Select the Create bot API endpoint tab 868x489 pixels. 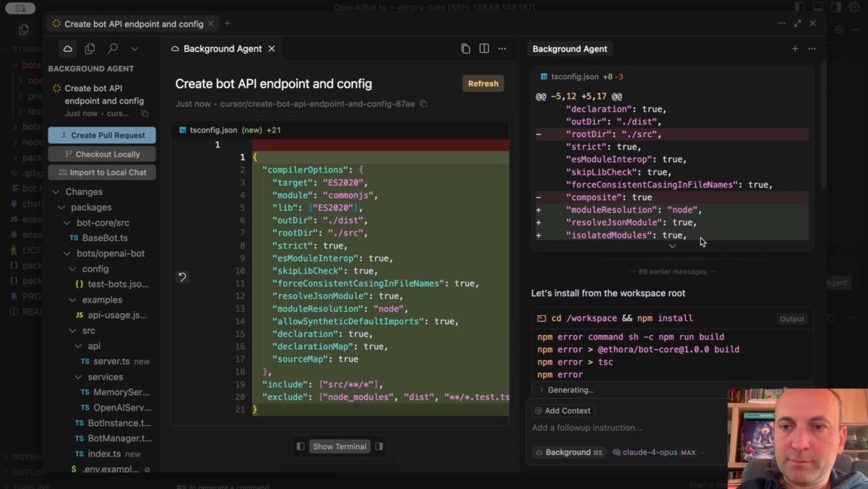(x=133, y=24)
